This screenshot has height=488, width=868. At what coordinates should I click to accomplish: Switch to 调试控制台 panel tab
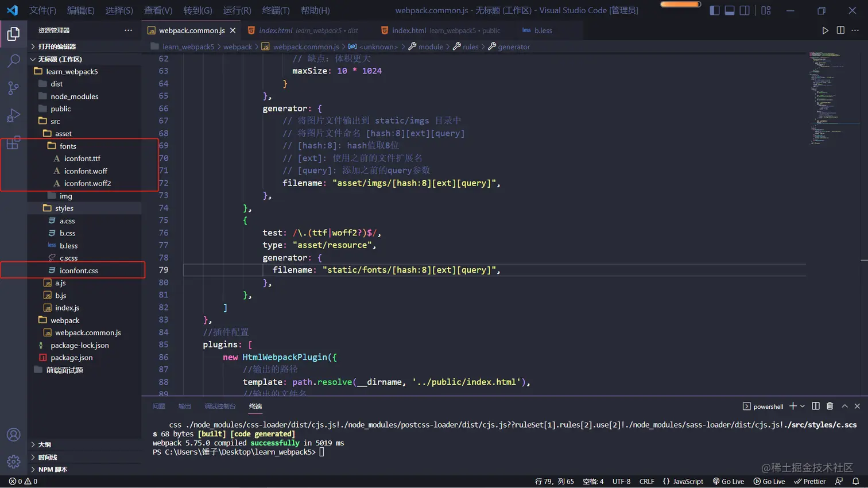click(220, 406)
